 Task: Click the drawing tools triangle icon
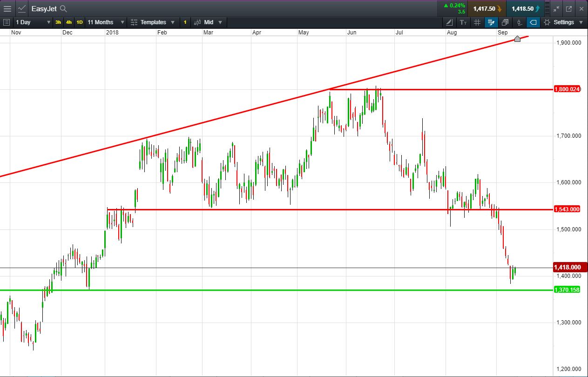point(449,22)
